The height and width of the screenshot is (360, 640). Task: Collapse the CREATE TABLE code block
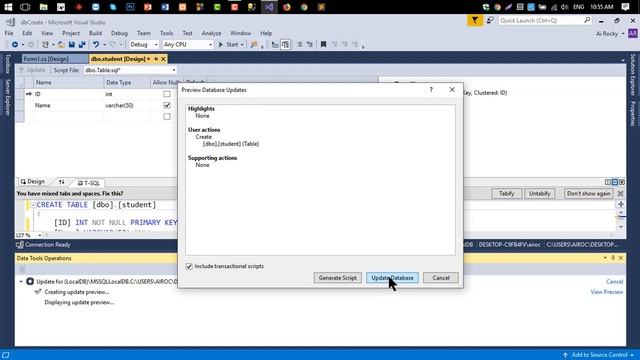click(33, 205)
